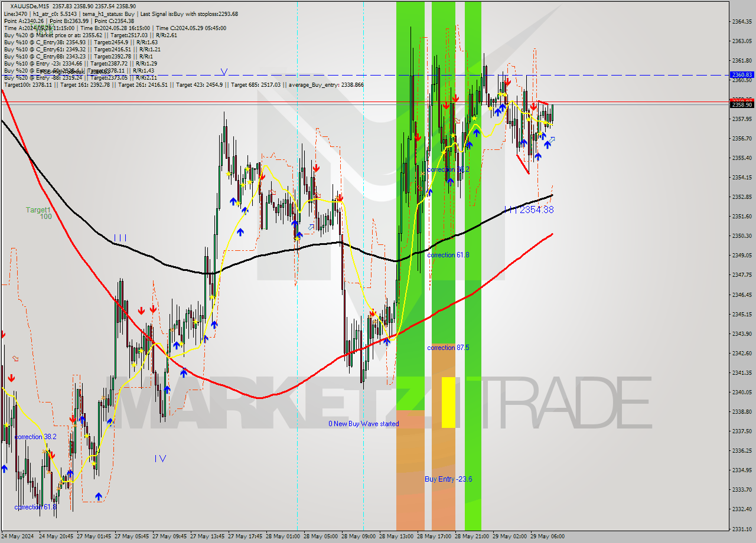Click the blue 'I I I' wave label
This screenshot has width=756, height=543.
[120, 238]
